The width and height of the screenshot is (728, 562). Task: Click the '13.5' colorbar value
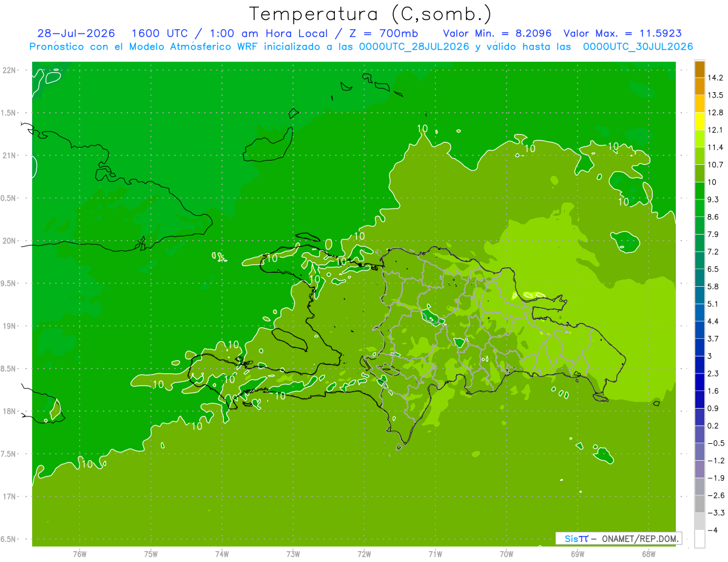(x=715, y=95)
